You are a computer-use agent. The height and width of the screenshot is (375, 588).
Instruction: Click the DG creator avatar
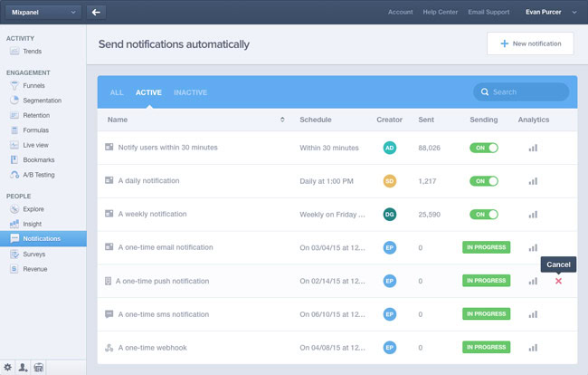[390, 215]
